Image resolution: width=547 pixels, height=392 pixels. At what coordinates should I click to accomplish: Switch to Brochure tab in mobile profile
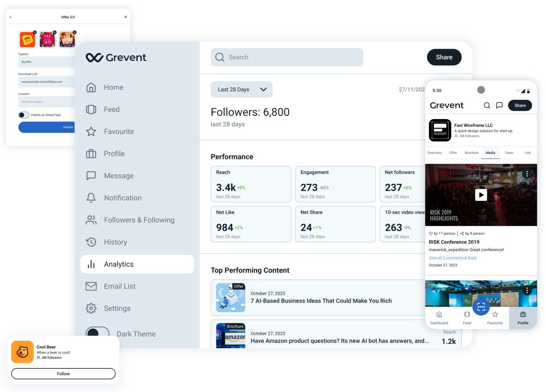coord(471,153)
